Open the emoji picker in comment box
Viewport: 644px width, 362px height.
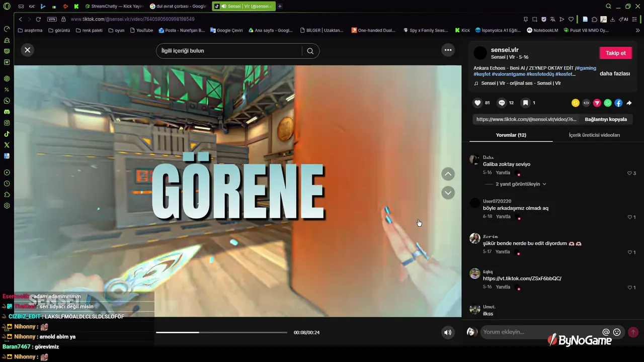coord(617,332)
